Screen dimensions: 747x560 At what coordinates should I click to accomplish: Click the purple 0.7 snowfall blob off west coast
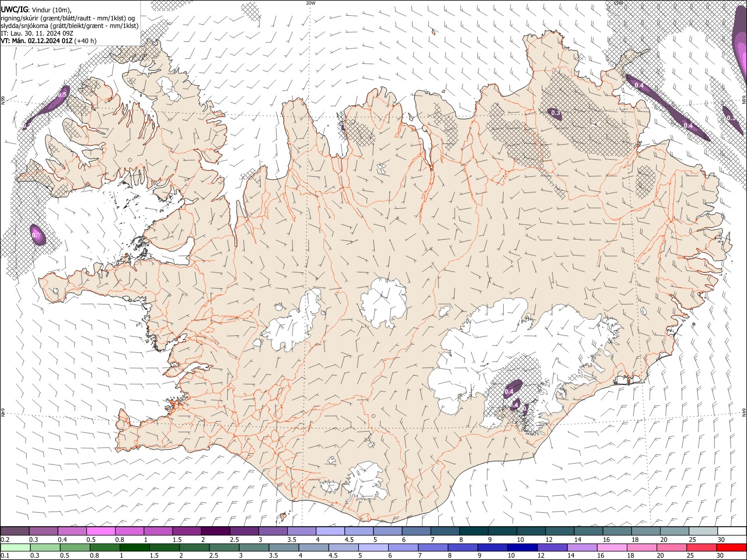[x=37, y=235]
